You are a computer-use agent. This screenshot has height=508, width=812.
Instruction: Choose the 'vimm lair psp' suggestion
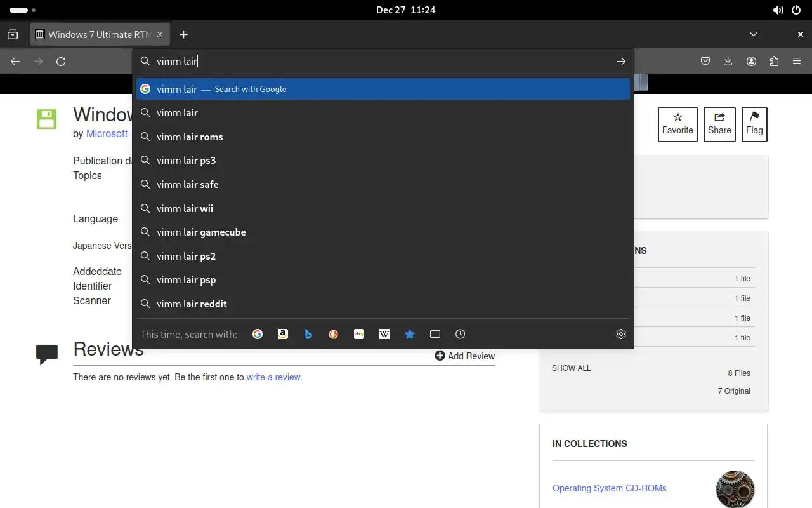coord(383,279)
